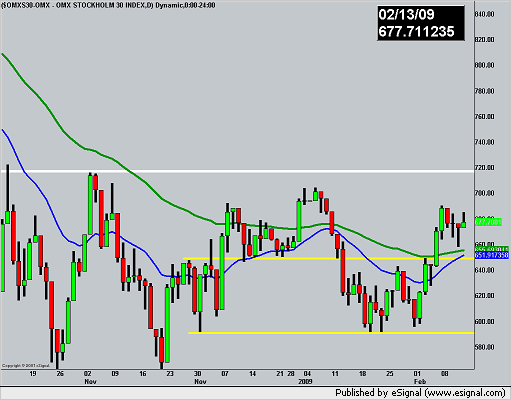Select the lower yellow support line
This screenshot has height=400, width=511.
pos(331,333)
